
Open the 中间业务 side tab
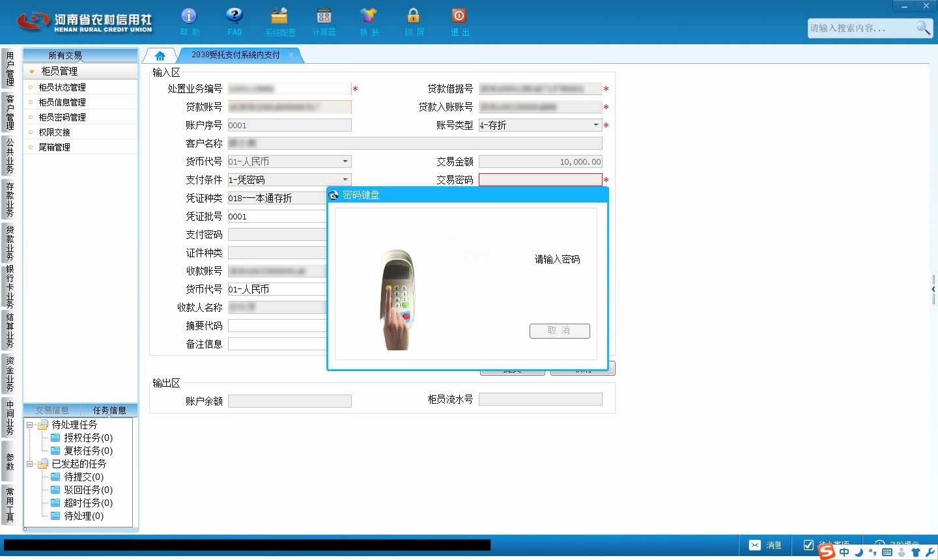point(9,417)
